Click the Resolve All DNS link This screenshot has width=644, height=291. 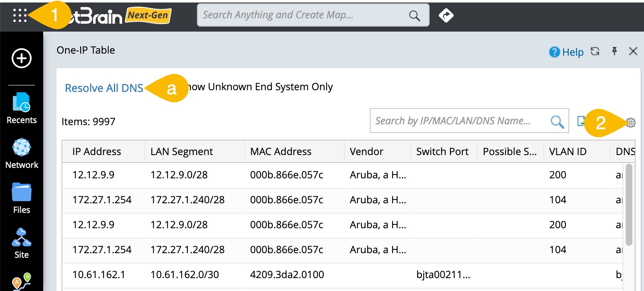[x=104, y=88]
